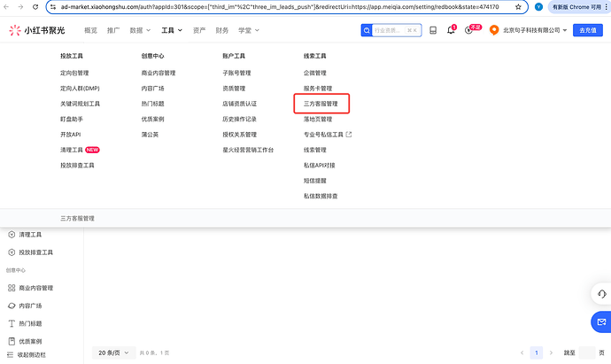
Task: Expand the 数据 nav dropdown
Action: (x=140, y=30)
